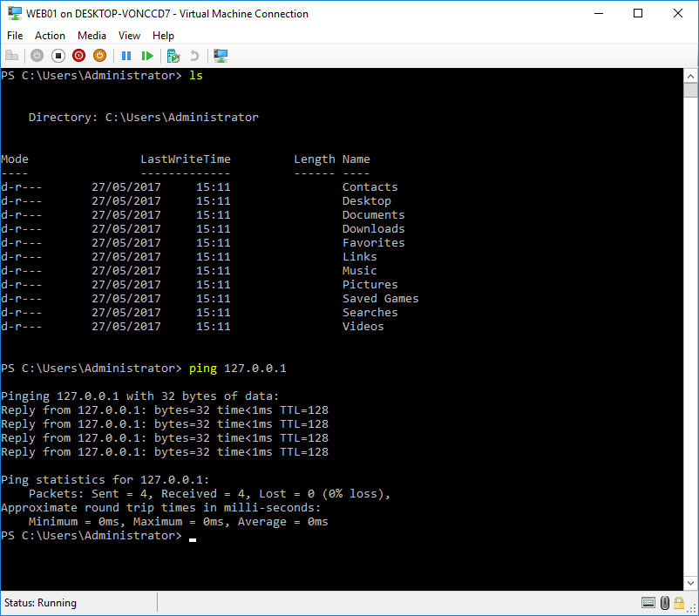Select the Ctrl+Alt+Delete toolbar icon

(x=11, y=55)
